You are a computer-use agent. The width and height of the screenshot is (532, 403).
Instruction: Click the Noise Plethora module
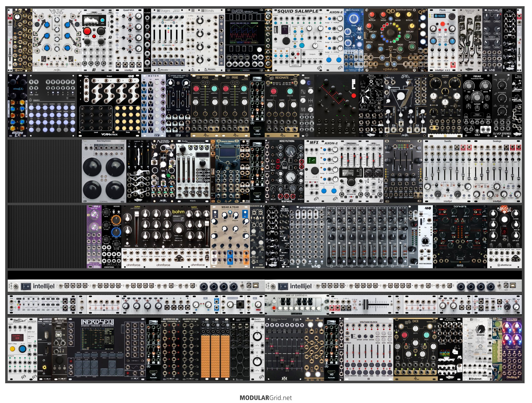click(287, 171)
